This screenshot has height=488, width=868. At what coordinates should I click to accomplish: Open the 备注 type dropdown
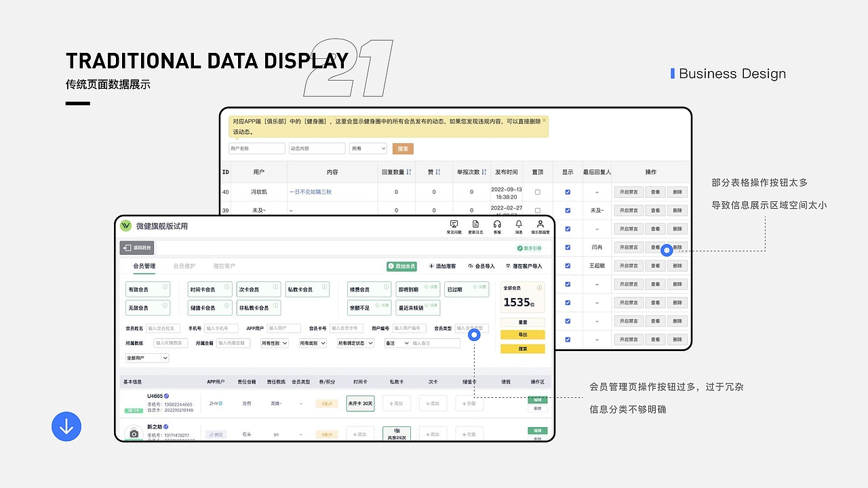pyautogui.click(x=397, y=343)
